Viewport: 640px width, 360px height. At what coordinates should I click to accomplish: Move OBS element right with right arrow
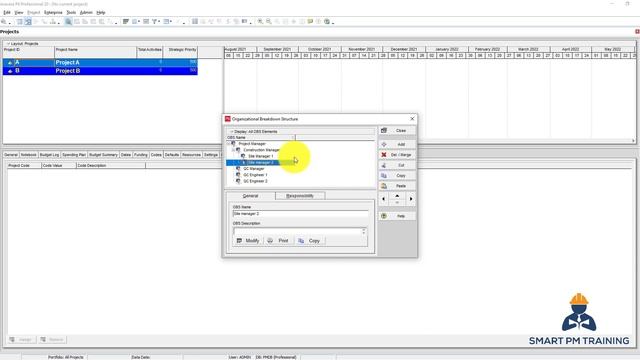pyautogui.click(x=411, y=199)
